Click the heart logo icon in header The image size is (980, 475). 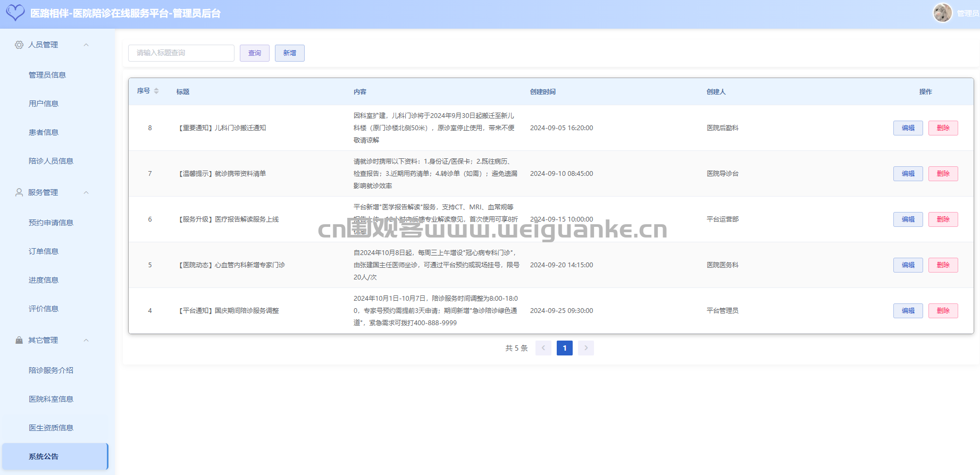[x=15, y=13]
